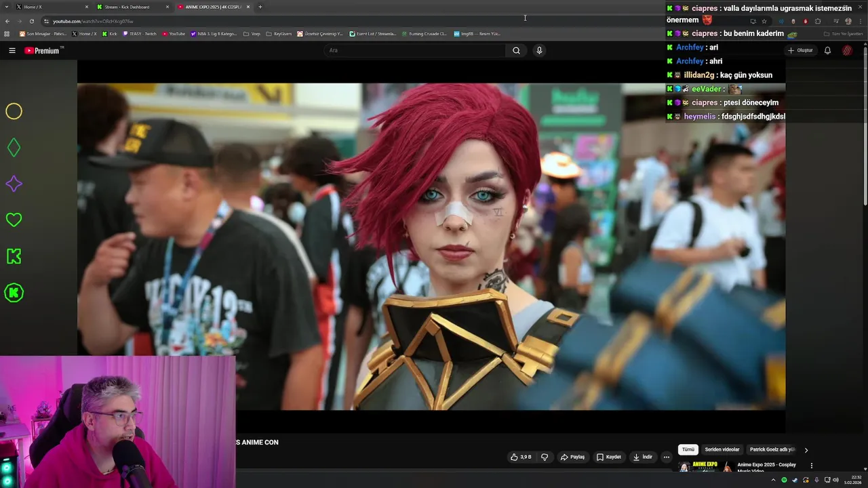Screen dimensions: 868x488
Task: Select the Tümü filter chip
Action: (688, 449)
